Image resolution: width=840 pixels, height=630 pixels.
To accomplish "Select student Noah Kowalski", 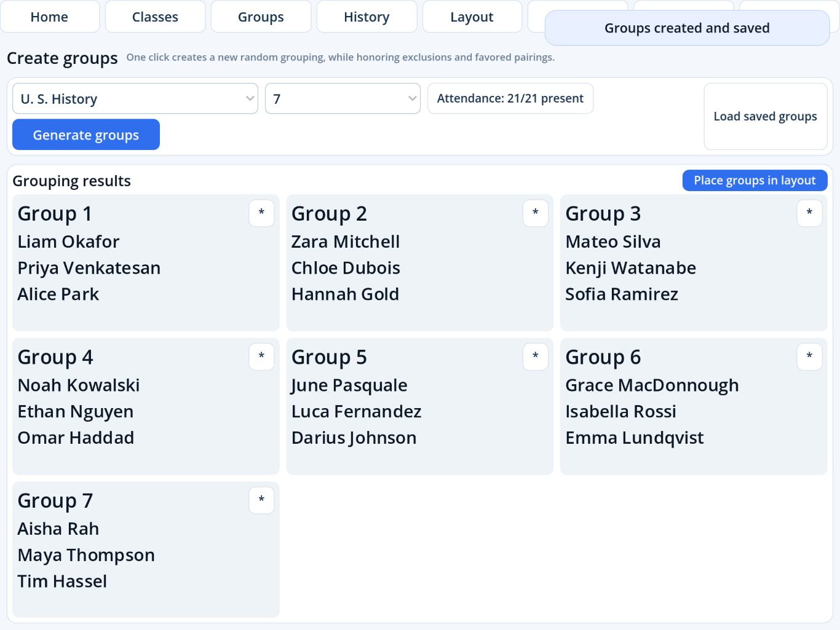I will click(x=79, y=385).
